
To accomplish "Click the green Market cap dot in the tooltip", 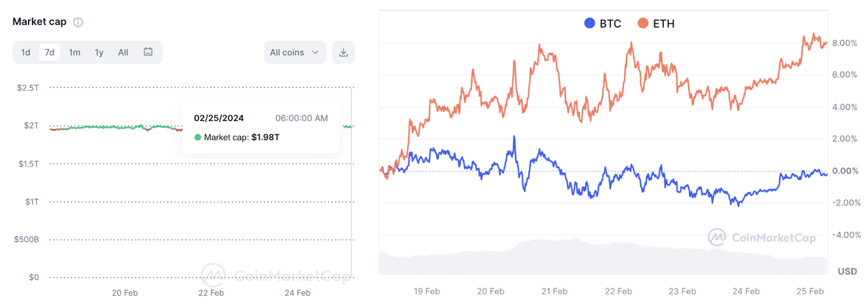I will (x=198, y=137).
